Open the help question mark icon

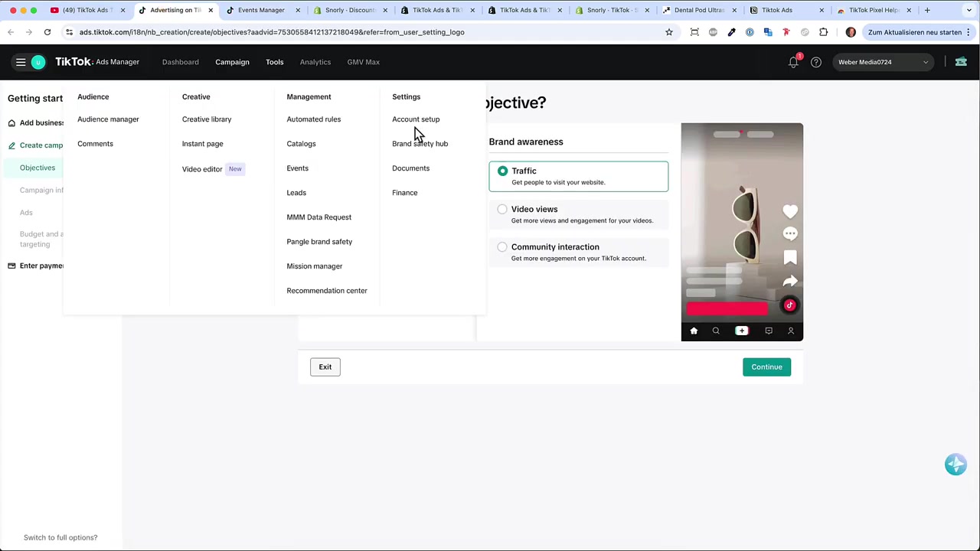816,62
